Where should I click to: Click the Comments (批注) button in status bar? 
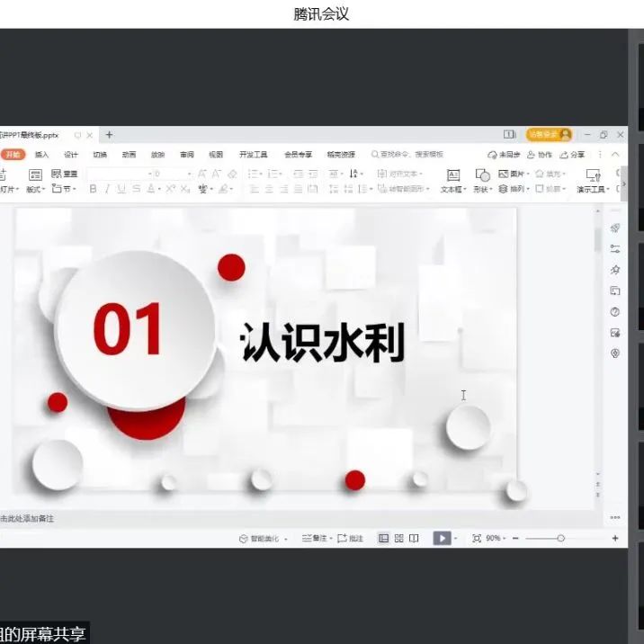[x=352, y=538]
